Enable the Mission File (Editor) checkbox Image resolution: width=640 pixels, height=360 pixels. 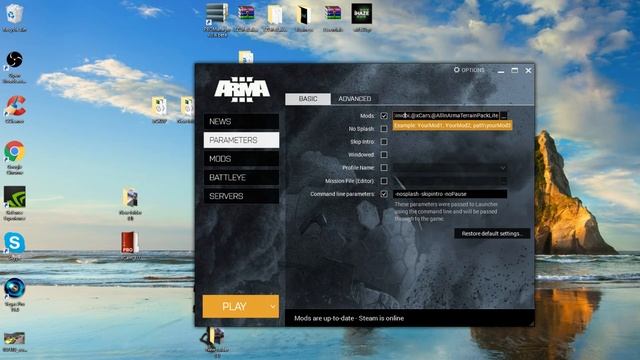pos(384,181)
